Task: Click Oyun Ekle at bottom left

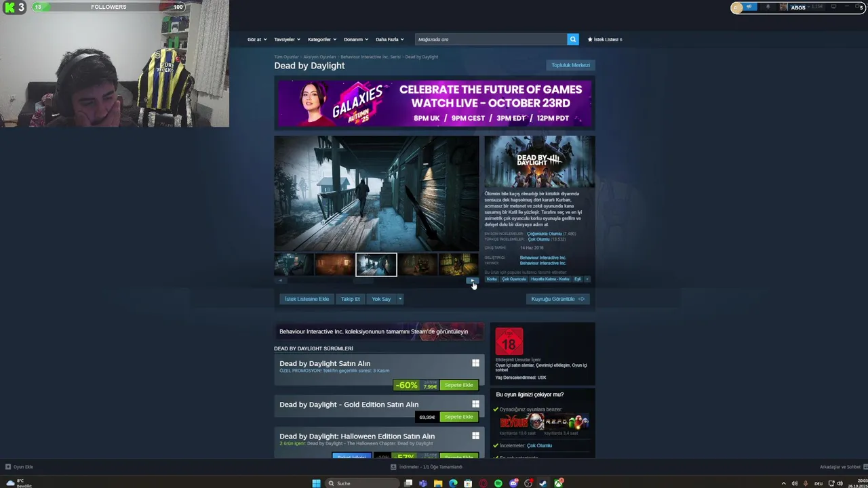Action: pos(19,467)
